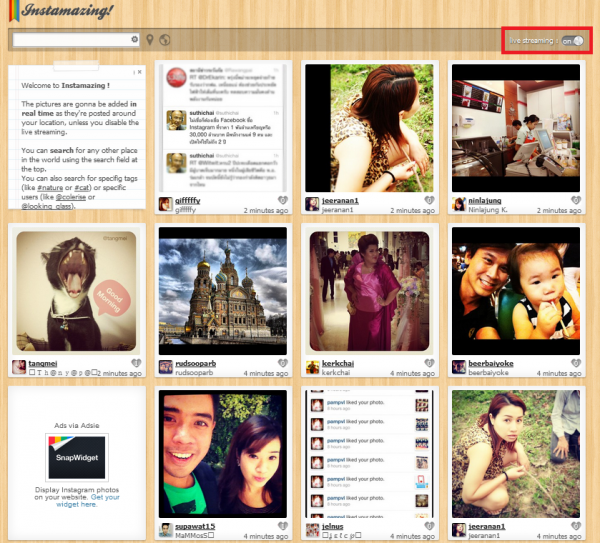Click the heart icon on the kerkchai photo
This screenshot has width=600, height=543.
pos(429,363)
